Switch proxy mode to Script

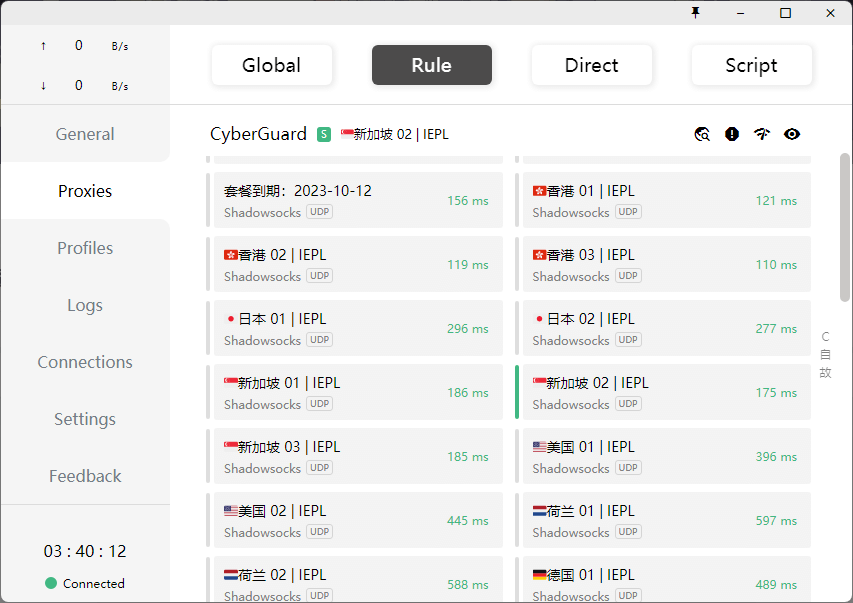tap(751, 65)
